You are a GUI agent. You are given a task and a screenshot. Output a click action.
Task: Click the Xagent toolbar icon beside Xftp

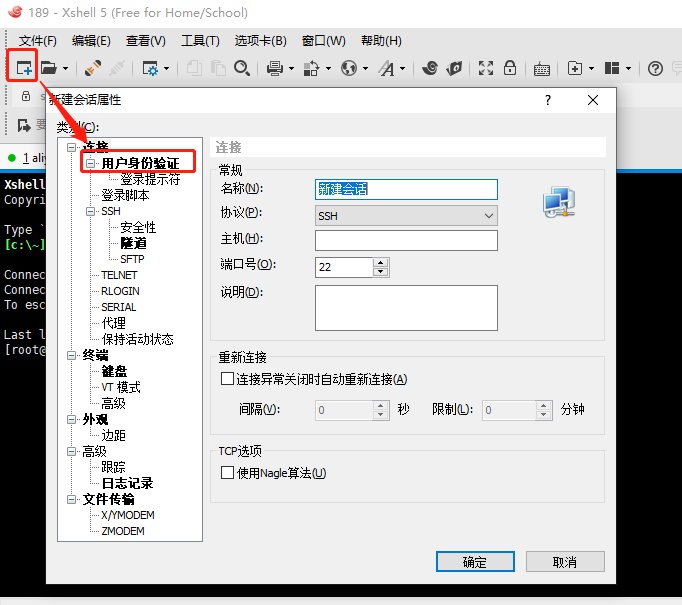point(454,68)
